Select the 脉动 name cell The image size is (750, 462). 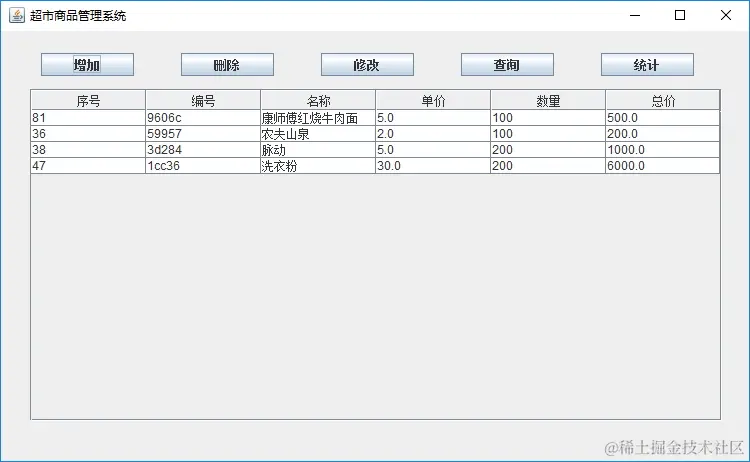(x=318, y=150)
